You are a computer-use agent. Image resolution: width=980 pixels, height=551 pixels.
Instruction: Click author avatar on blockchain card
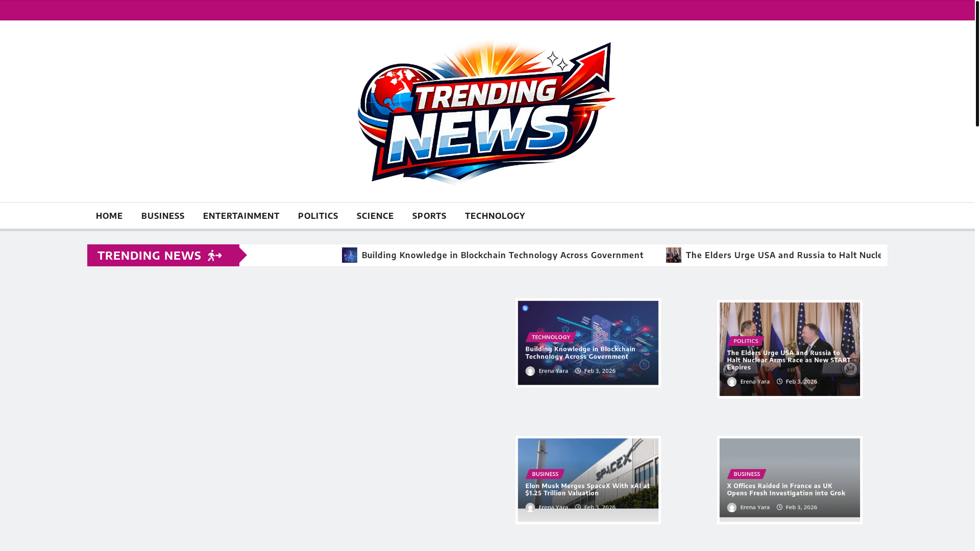(530, 371)
